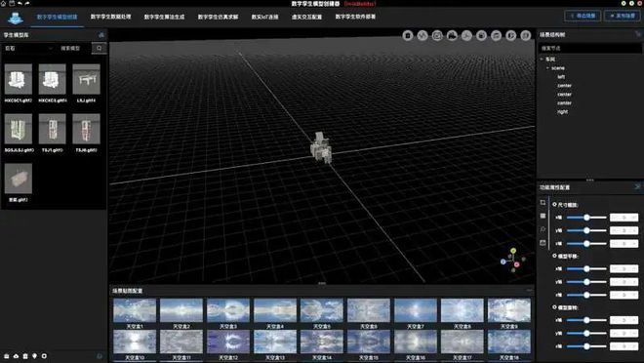Select the HXCXC2.gltf4 model thumbnail

pyautogui.click(x=52, y=80)
